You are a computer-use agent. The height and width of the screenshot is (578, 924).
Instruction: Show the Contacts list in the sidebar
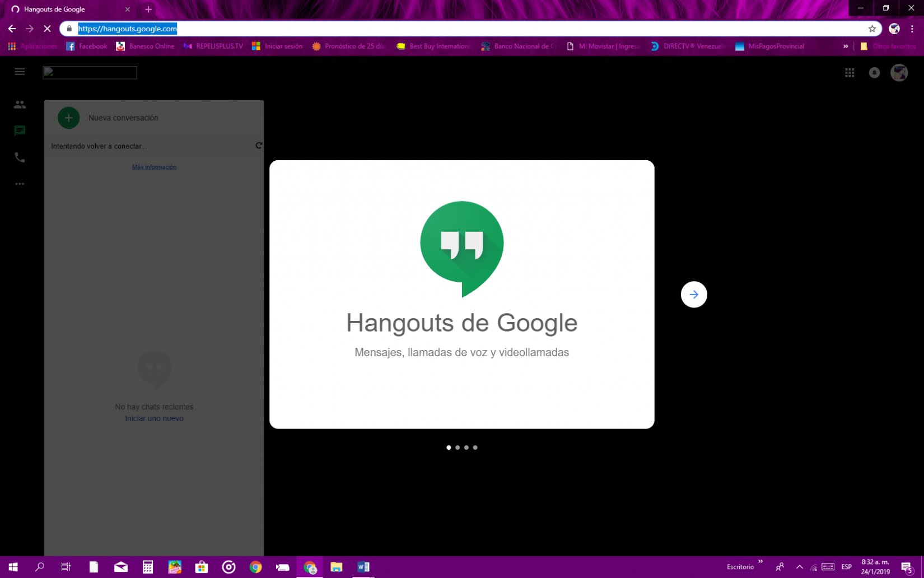point(20,105)
